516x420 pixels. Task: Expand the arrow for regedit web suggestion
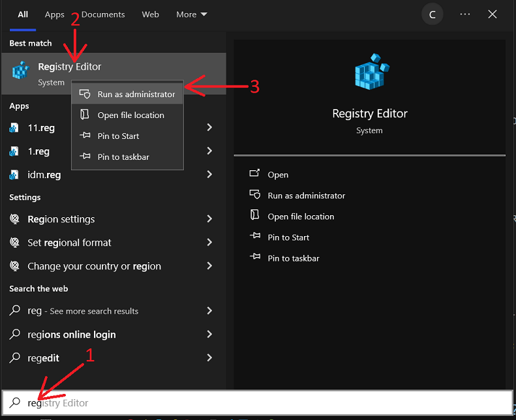209,357
